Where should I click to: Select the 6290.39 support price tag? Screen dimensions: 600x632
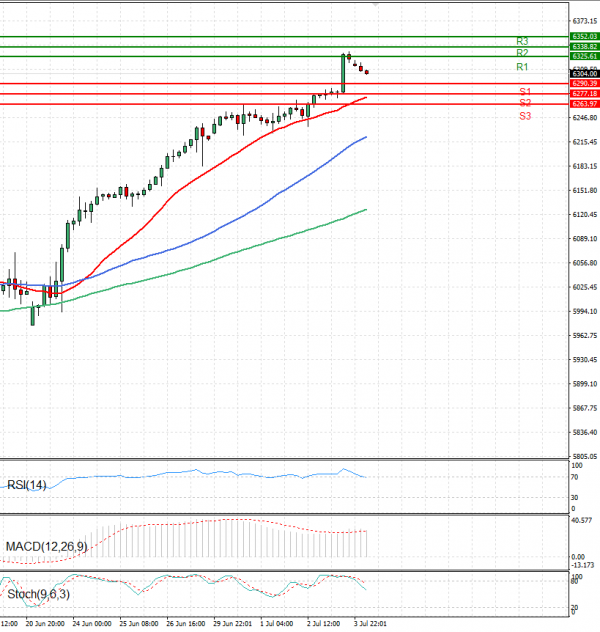pos(585,83)
